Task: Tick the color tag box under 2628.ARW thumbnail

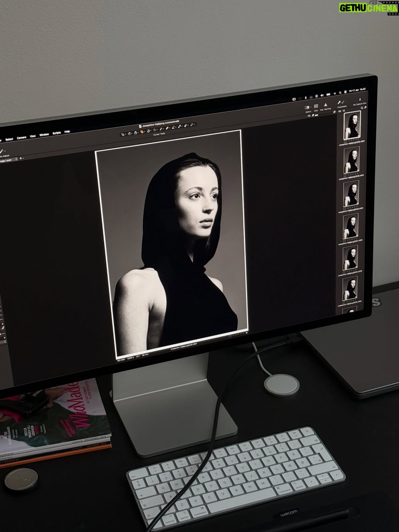Action: [345, 141]
